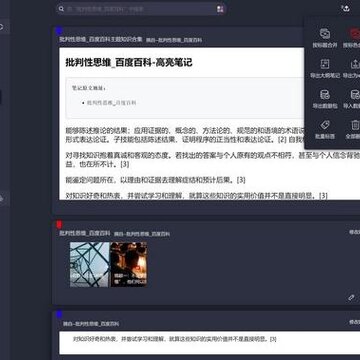Open second card title 批判性思维_百度百科

(85, 233)
